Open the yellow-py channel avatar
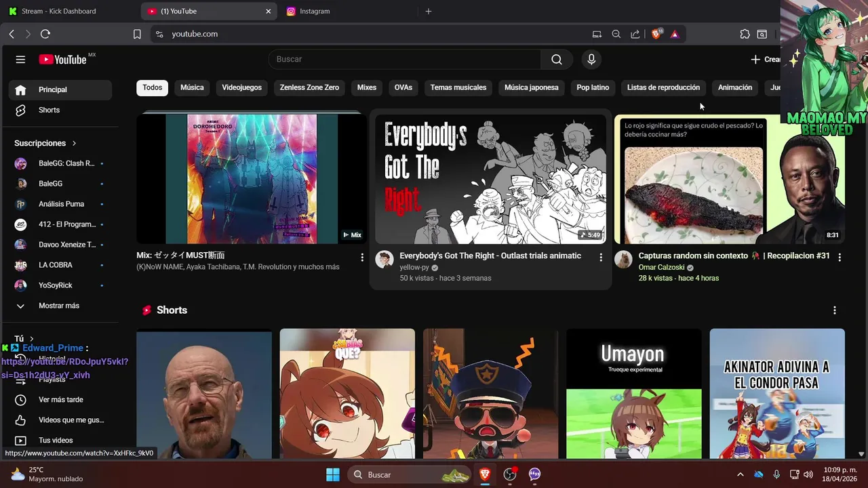This screenshot has height=488, width=868. (384, 260)
